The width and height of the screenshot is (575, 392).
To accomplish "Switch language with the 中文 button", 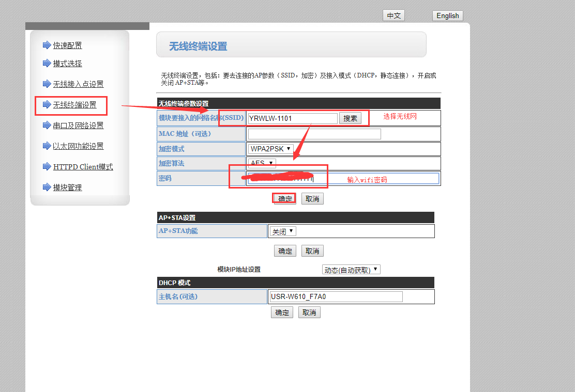I will tap(394, 15).
